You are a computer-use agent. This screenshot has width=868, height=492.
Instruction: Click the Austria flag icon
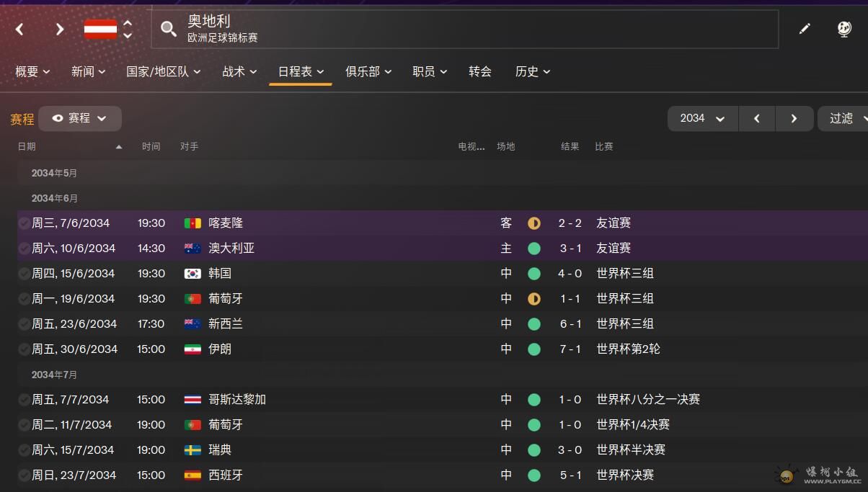point(100,29)
